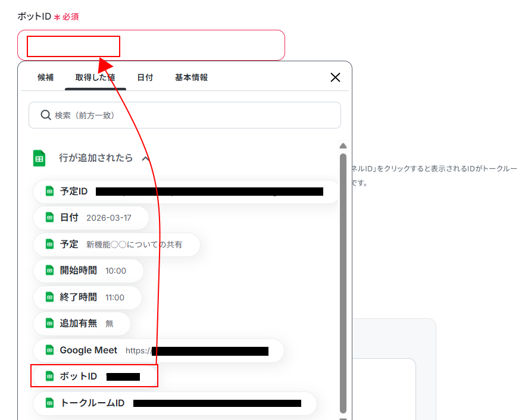Choose the 予定 新機能〇〇についての共有 chip
The height and width of the screenshot is (420, 528).
tap(117, 245)
